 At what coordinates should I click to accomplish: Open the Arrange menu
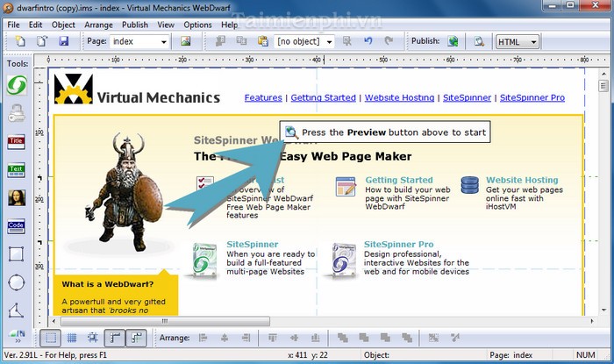pos(99,25)
